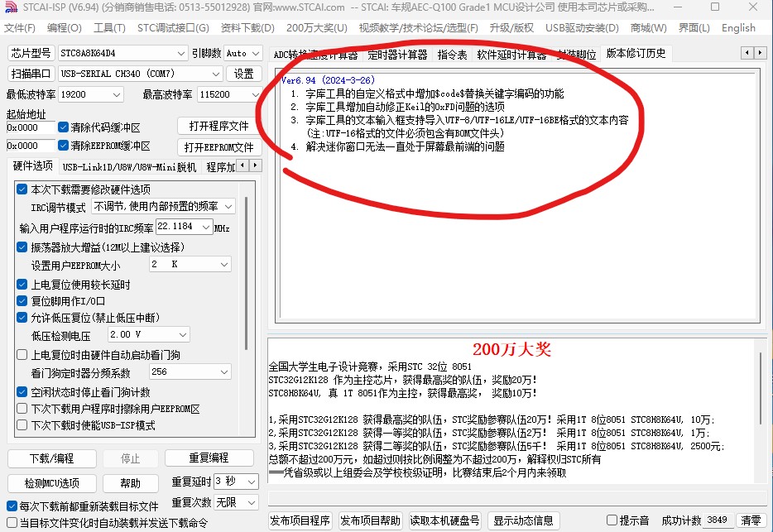The width and height of the screenshot is (773, 532).
Task: Click 清零 button beside 成功计数
Action: (751, 520)
